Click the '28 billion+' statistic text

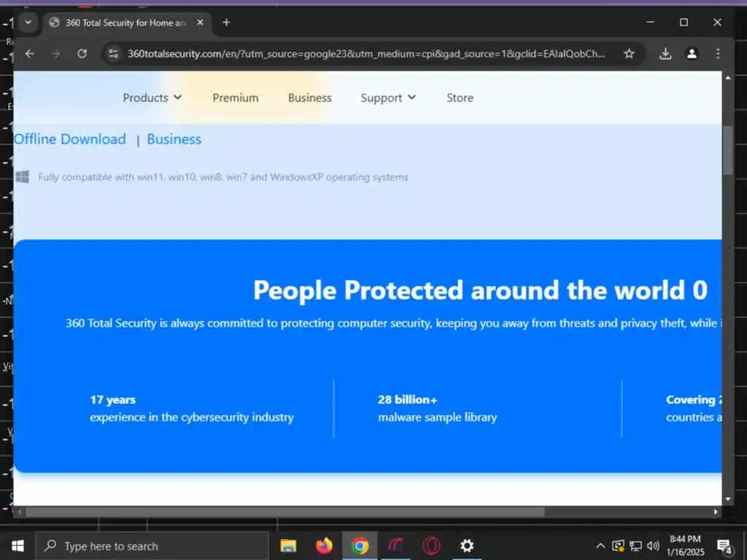click(408, 400)
